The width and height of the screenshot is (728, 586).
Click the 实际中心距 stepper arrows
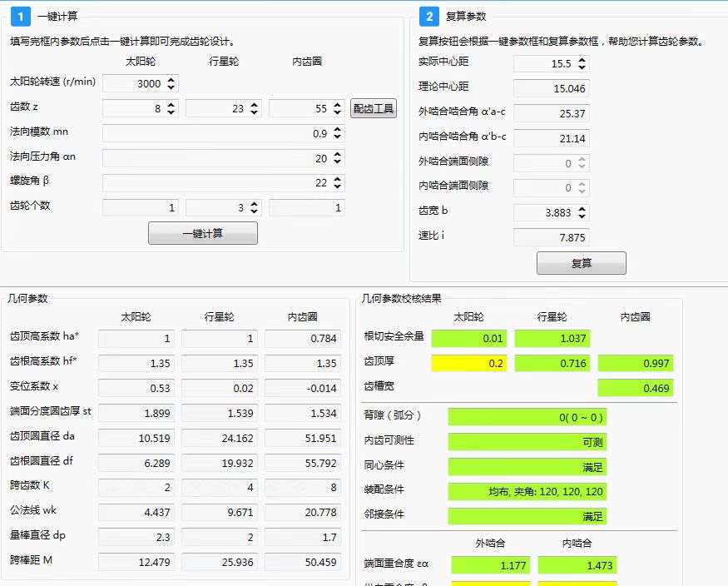tap(582, 63)
